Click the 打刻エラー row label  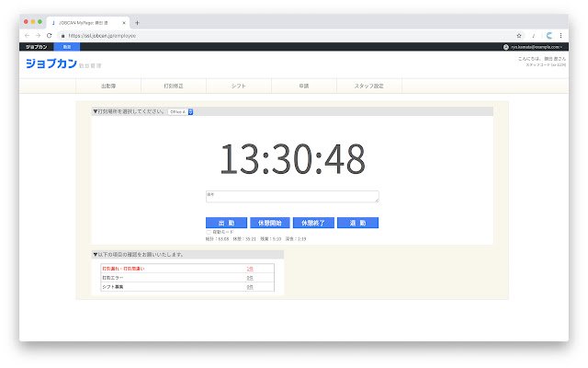(x=113, y=278)
